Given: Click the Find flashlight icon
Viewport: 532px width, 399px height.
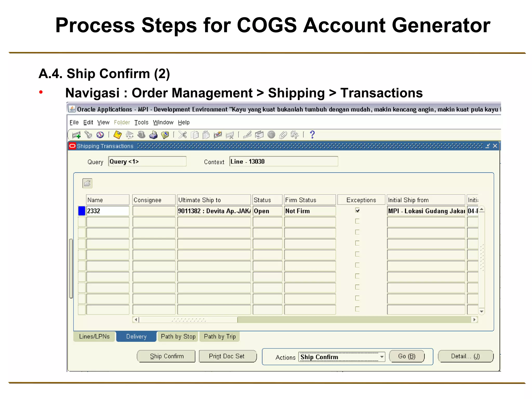Looking at the screenshot, I should (88, 135).
